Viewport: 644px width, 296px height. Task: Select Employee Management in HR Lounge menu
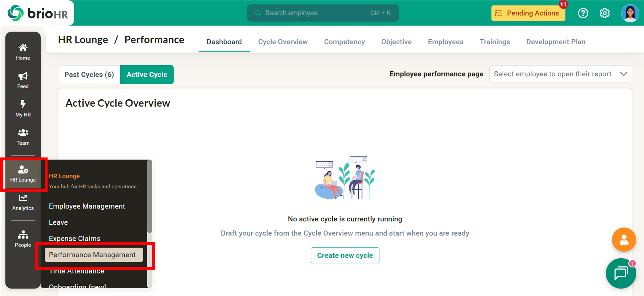pyautogui.click(x=87, y=206)
